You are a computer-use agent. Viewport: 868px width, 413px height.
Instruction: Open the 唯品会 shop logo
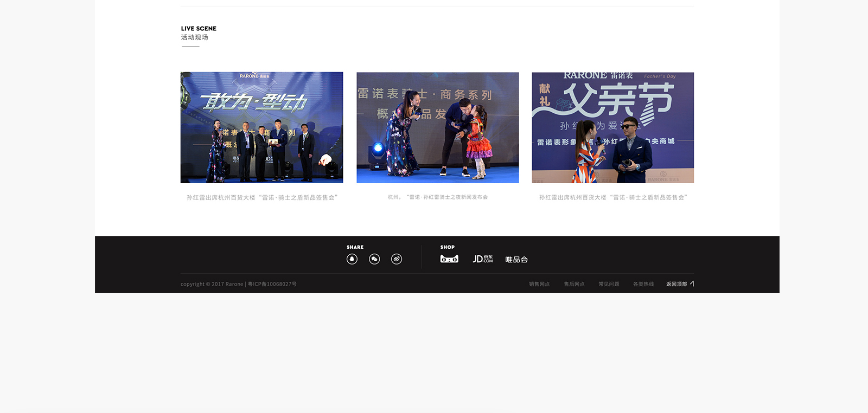(x=516, y=260)
